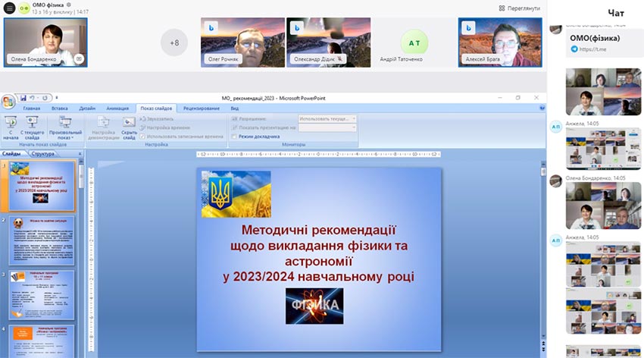Click the slide panel vertical scrollbar

(x=78, y=250)
